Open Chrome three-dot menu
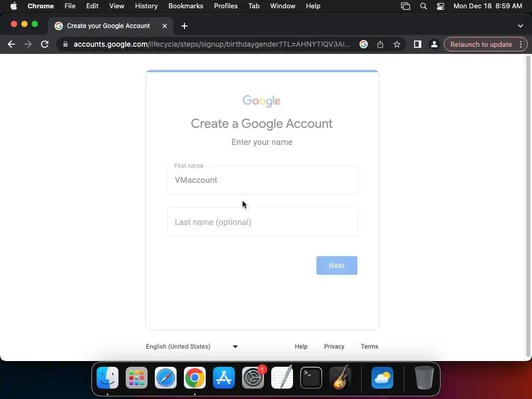Image resolution: width=532 pixels, height=399 pixels. [x=521, y=45]
